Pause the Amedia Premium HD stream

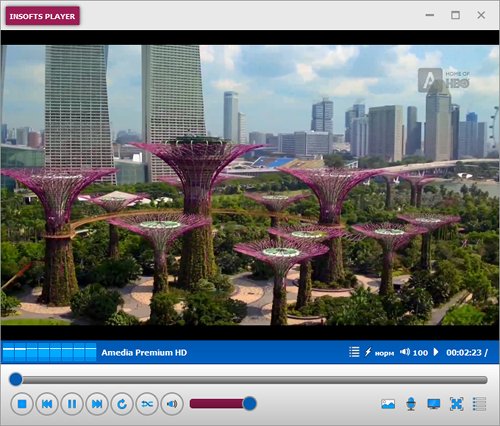[x=72, y=404]
